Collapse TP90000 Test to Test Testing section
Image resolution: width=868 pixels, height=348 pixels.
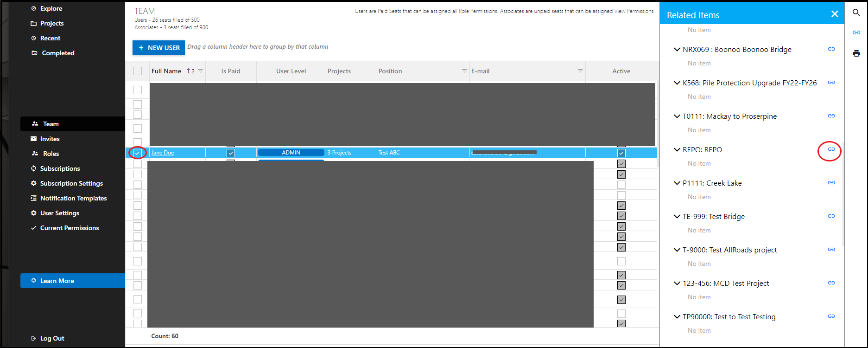pyautogui.click(x=677, y=317)
